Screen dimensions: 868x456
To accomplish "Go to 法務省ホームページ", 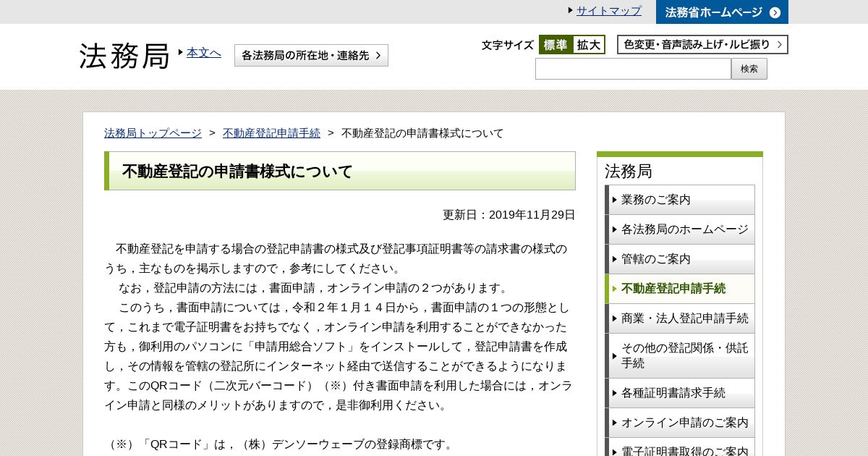I will (722, 12).
